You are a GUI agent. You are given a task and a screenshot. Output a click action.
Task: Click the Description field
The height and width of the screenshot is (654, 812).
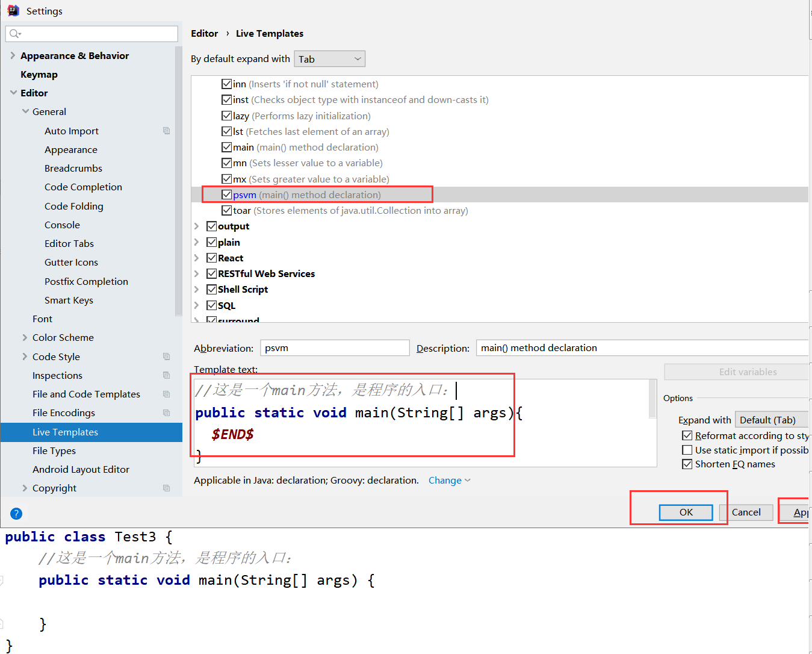(642, 347)
